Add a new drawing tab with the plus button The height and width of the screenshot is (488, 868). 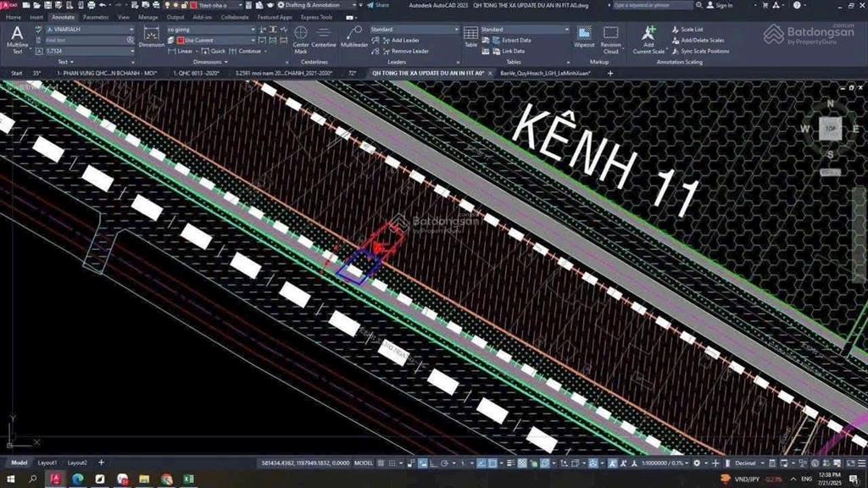click(x=610, y=73)
